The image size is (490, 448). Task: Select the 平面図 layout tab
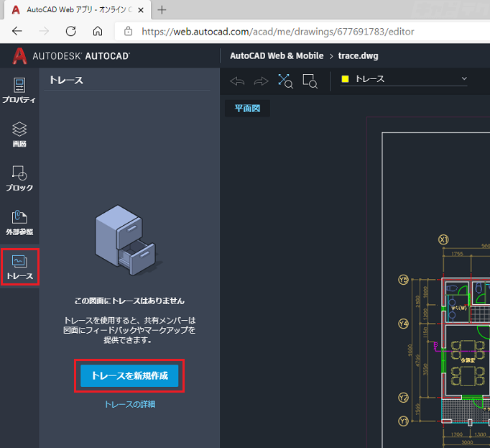point(247,109)
